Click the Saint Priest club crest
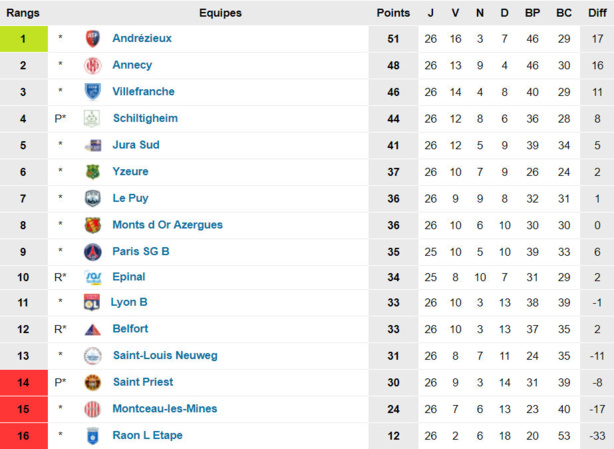Viewport: 614px width, 449px height. pos(93,382)
